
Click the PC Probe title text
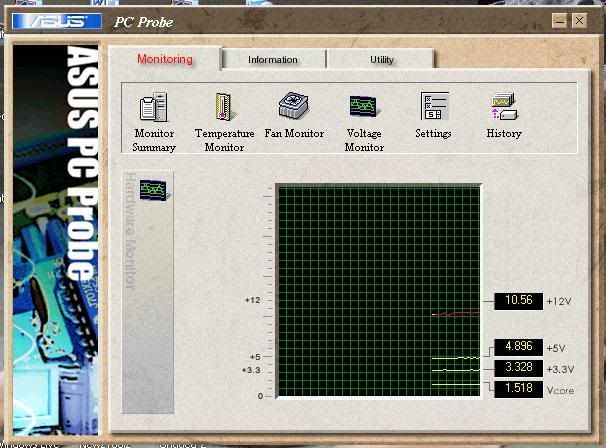click(x=144, y=22)
